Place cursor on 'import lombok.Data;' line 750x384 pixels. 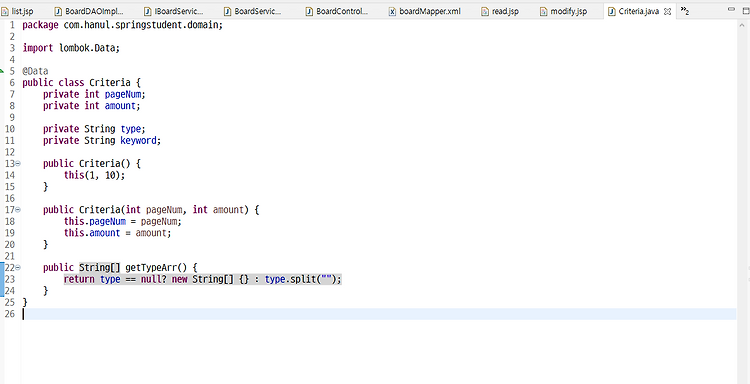pos(71,48)
